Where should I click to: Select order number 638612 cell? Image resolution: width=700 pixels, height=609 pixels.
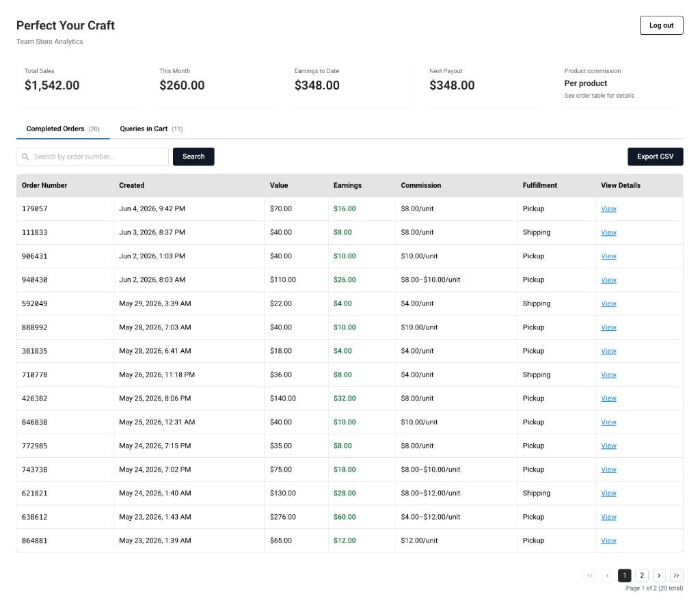[x=65, y=517]
